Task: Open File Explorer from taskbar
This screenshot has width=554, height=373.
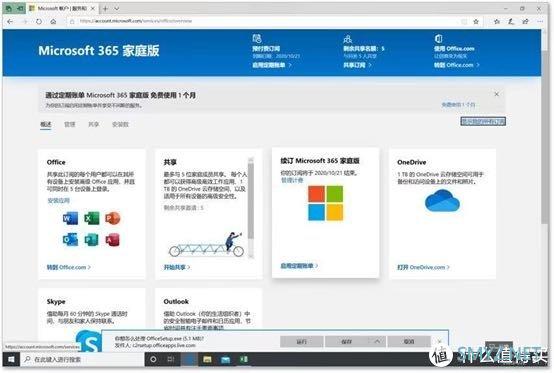Action: tap(207, 360)
